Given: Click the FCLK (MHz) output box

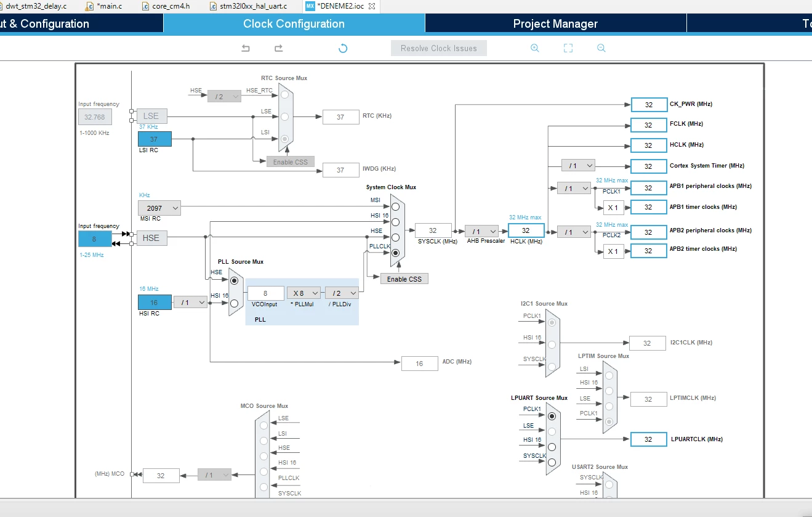Looking at the screenshot, I should point(649,124).
